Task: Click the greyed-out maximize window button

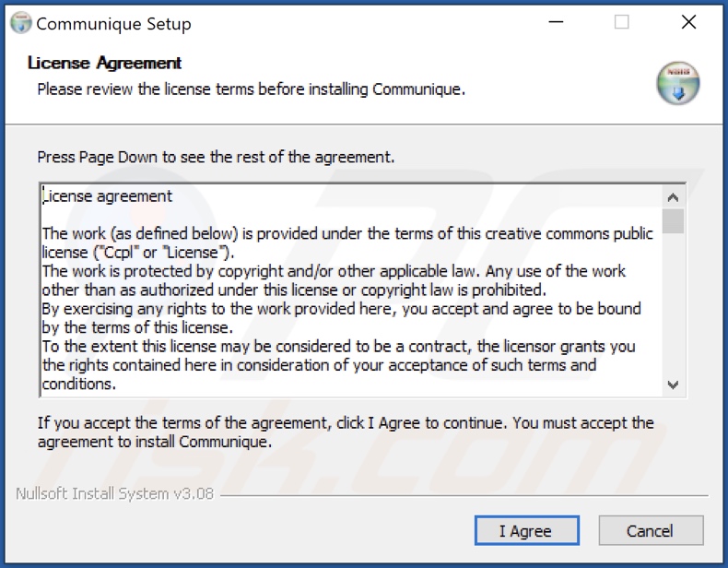Action: click(622, 23)
